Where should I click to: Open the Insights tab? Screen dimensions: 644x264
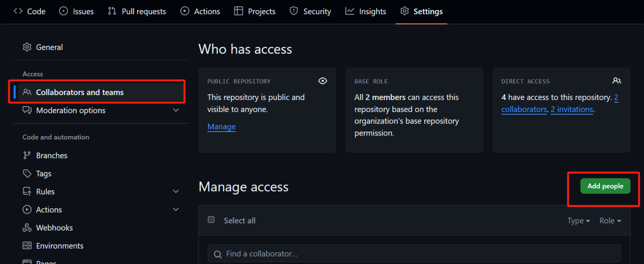point(366,12)
